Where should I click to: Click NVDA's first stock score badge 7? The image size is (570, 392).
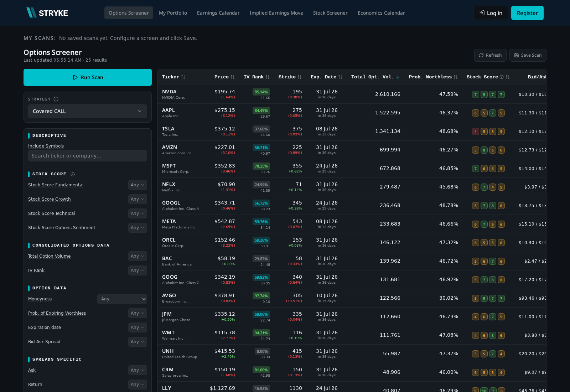tap(476, 94)
